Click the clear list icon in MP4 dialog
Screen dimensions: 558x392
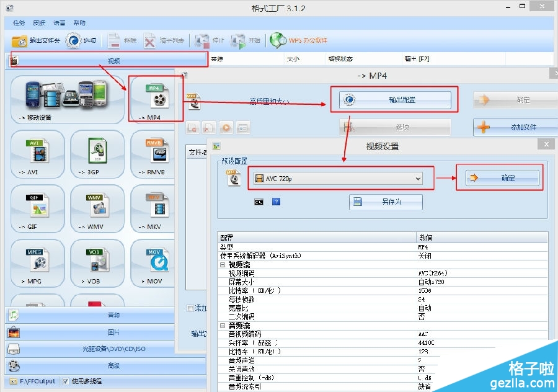point(209,128)
